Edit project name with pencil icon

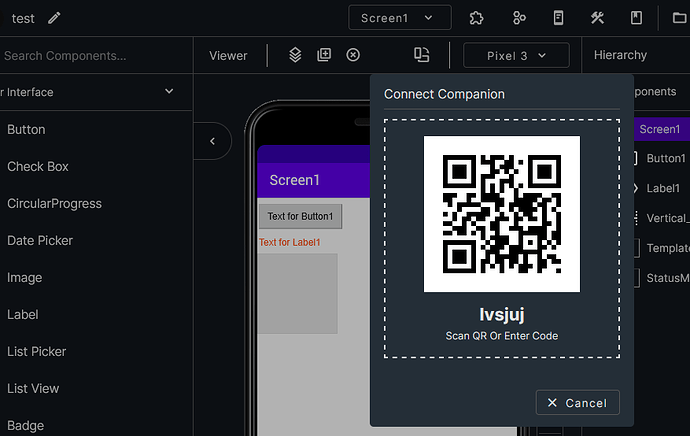point(54,18)
